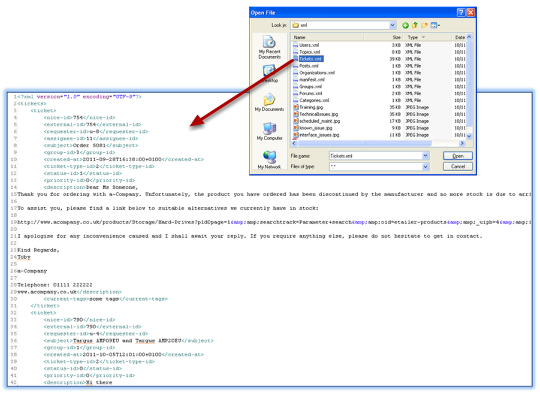Select manifest.xml in the file list

(312, 80)
